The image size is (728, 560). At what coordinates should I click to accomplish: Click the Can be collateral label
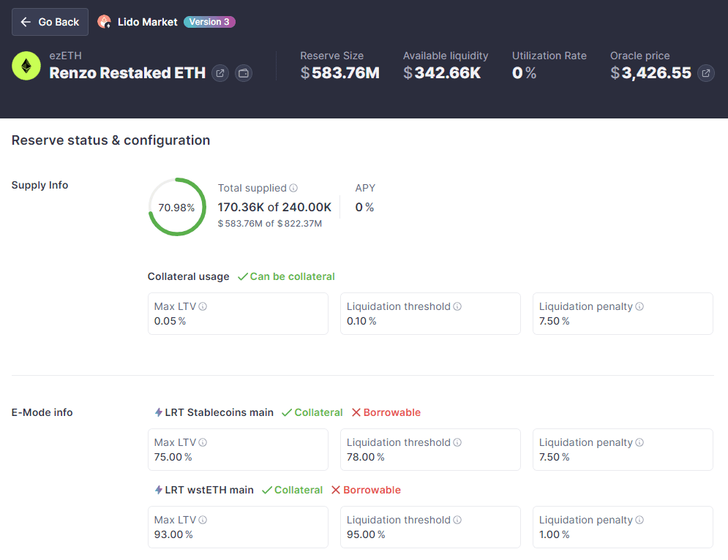click(x=292, y=276)
